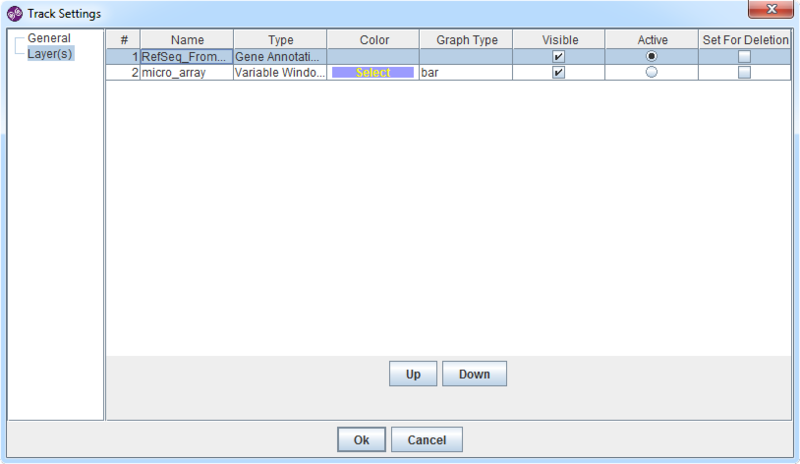Mark micro_array layer for deletion
The image size is (800, 464).
pos(744,72)
